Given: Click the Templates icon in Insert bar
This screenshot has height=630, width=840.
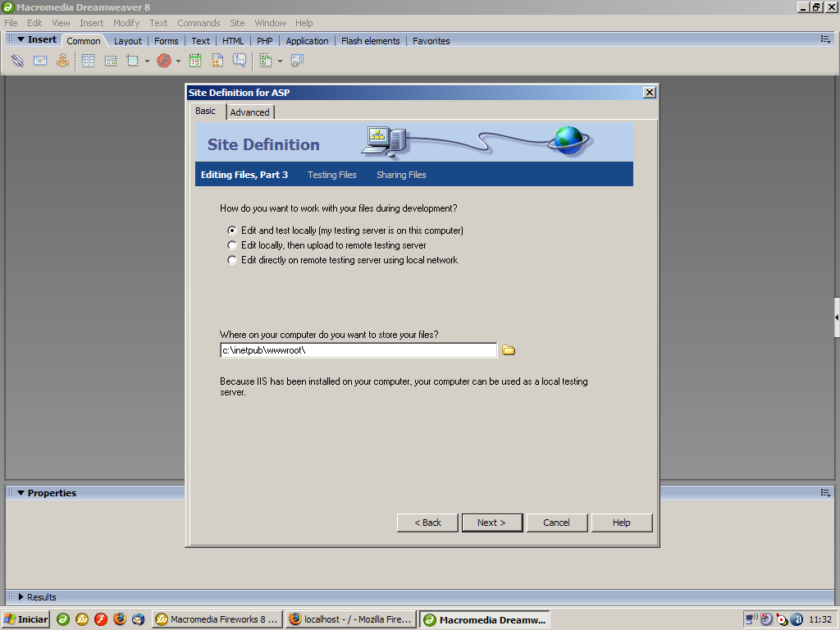Looking at the screenshot, I should (x=266, y=61).
